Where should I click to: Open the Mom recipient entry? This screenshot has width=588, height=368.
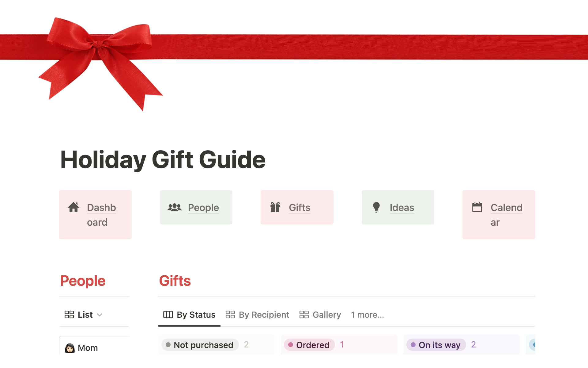88,347
